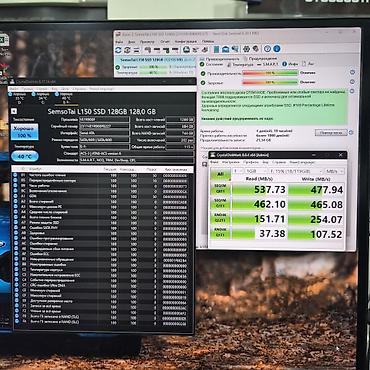The width and height of the screenshot is (370, 370).
Task: Click the question mark help icon in Hard Disk Sentinel toolbar
Action: [x=267, y=49]
